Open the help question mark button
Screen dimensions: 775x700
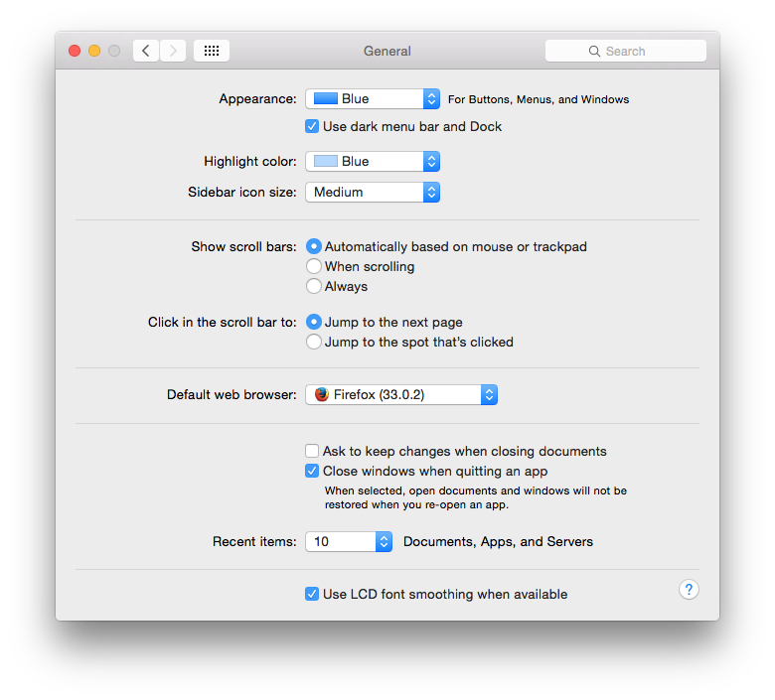[x=689, y=590]
